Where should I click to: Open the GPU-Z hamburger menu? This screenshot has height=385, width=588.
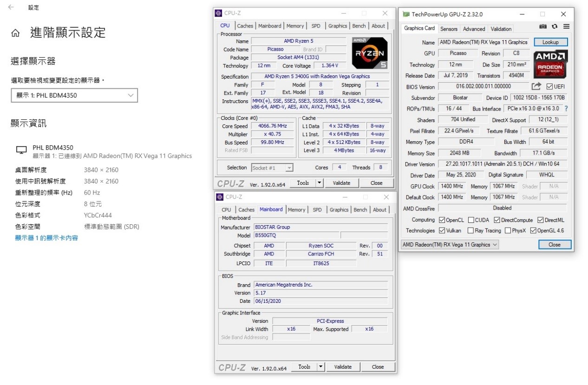pyautogui.click(x=566, y=27)
